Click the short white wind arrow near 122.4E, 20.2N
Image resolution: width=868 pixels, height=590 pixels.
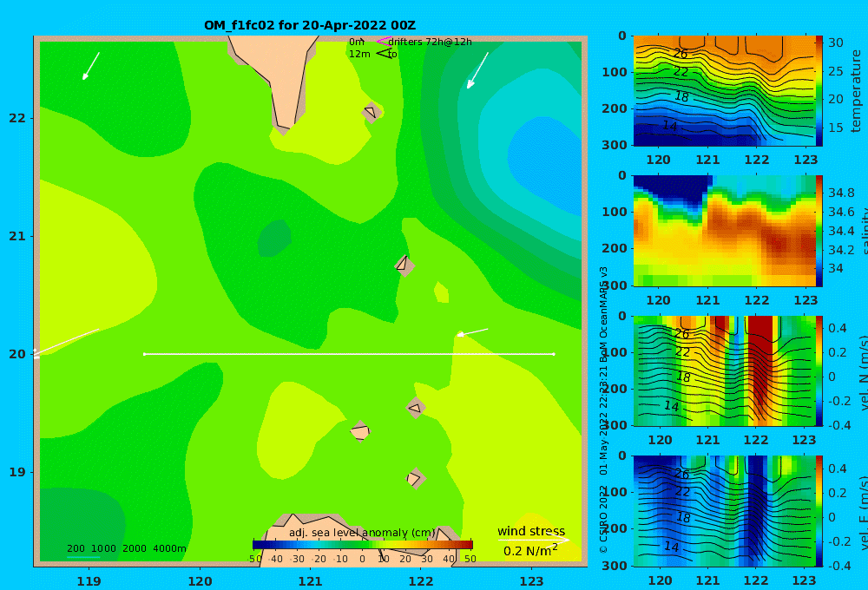click(x=472, y=332)
